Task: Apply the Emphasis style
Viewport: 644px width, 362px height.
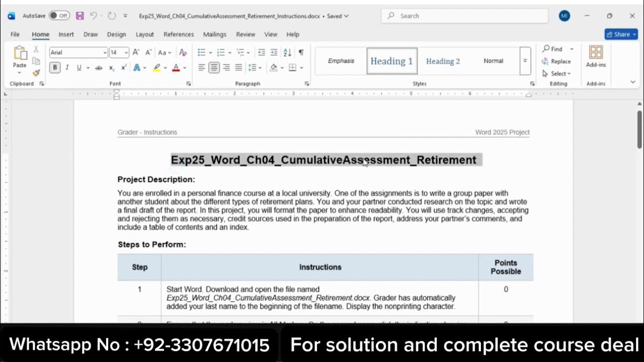Action: 341,61
